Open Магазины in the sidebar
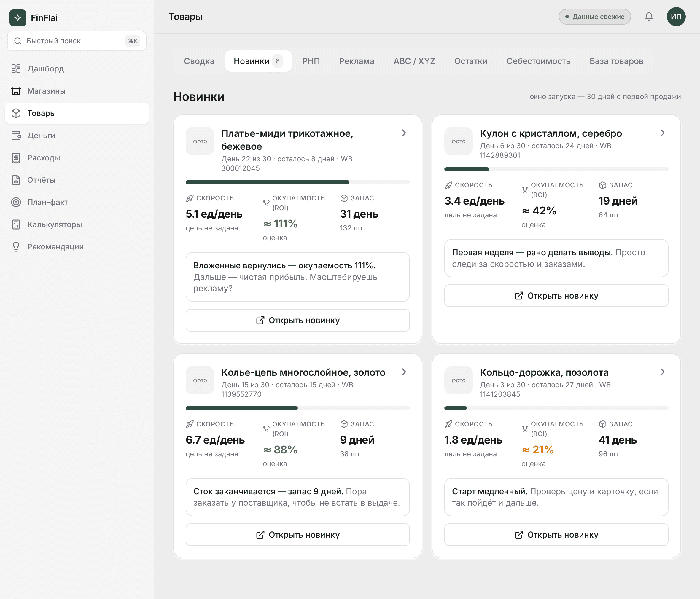 [x=77, y=91]
